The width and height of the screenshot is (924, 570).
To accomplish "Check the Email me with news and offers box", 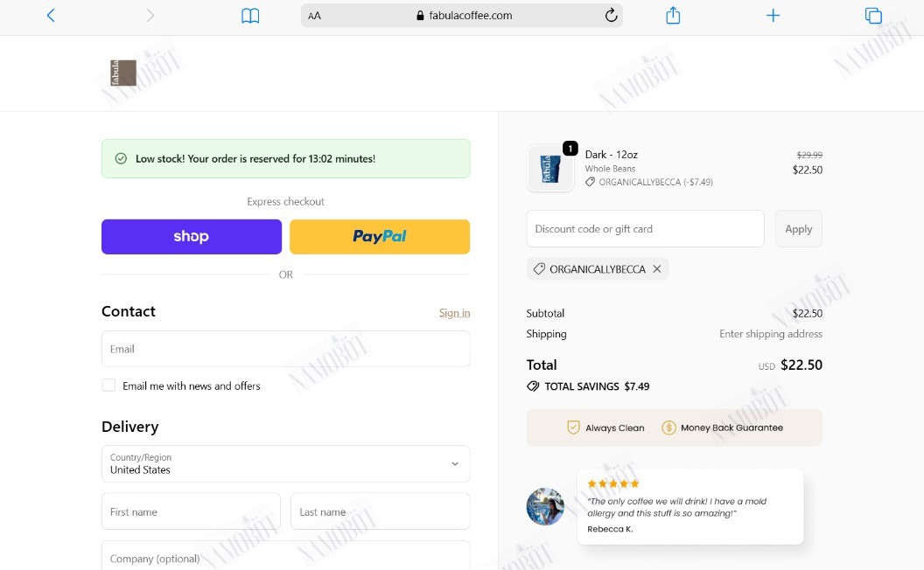I will coord(108,386).
